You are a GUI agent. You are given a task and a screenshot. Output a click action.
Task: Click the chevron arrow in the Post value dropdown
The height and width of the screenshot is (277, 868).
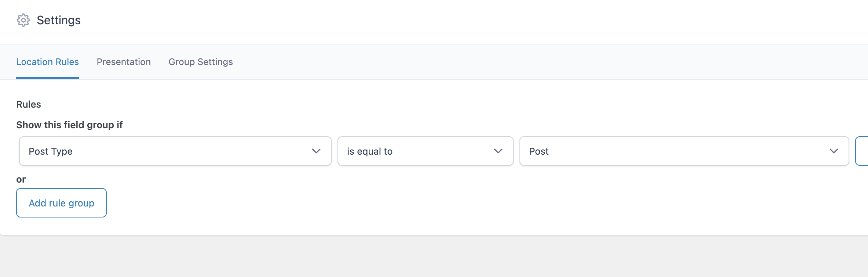click(834, 151)
